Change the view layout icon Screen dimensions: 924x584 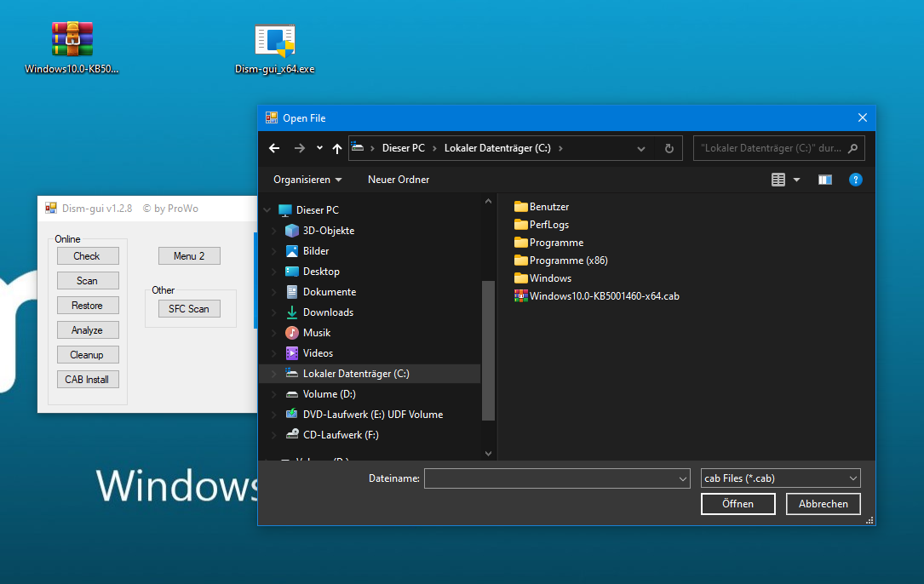pyautogui.click(x=778, y=180)
